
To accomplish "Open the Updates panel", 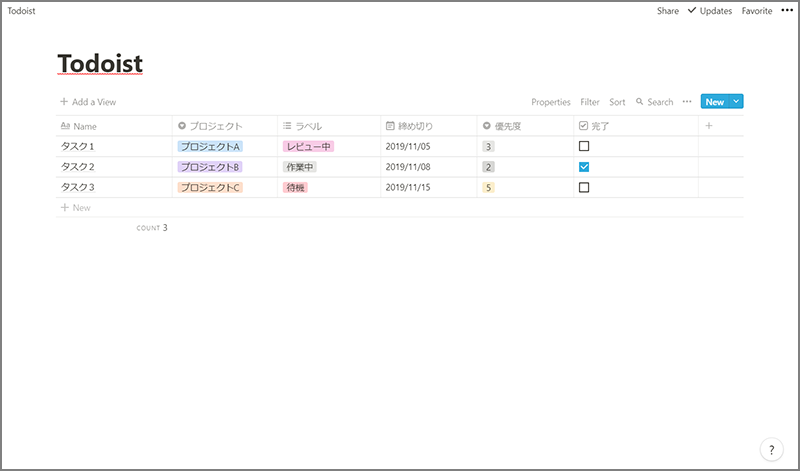I will (x=710, y=11).
